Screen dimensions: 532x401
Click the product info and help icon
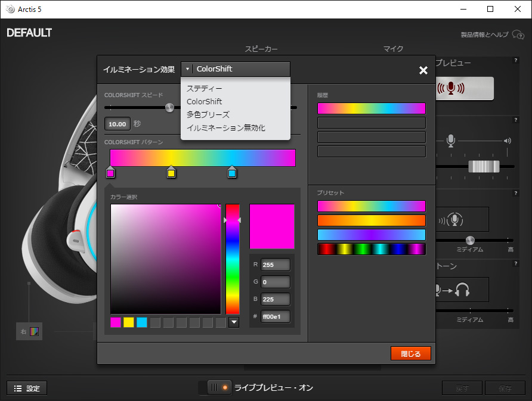click(518, 35)
